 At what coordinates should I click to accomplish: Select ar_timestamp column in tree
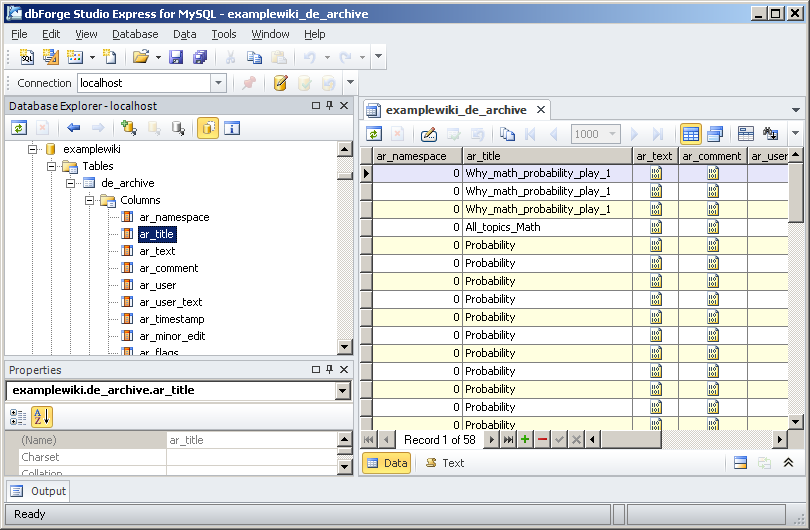[171, 319]
